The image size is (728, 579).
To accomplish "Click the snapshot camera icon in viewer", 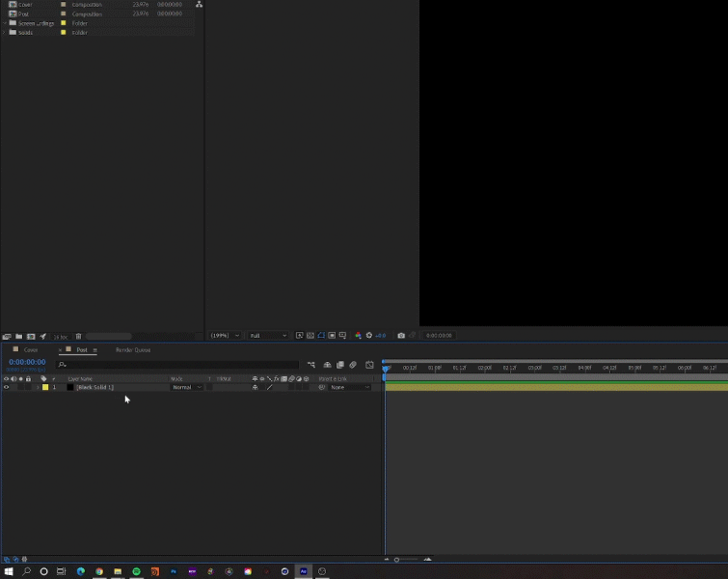I will click(401, 336).
